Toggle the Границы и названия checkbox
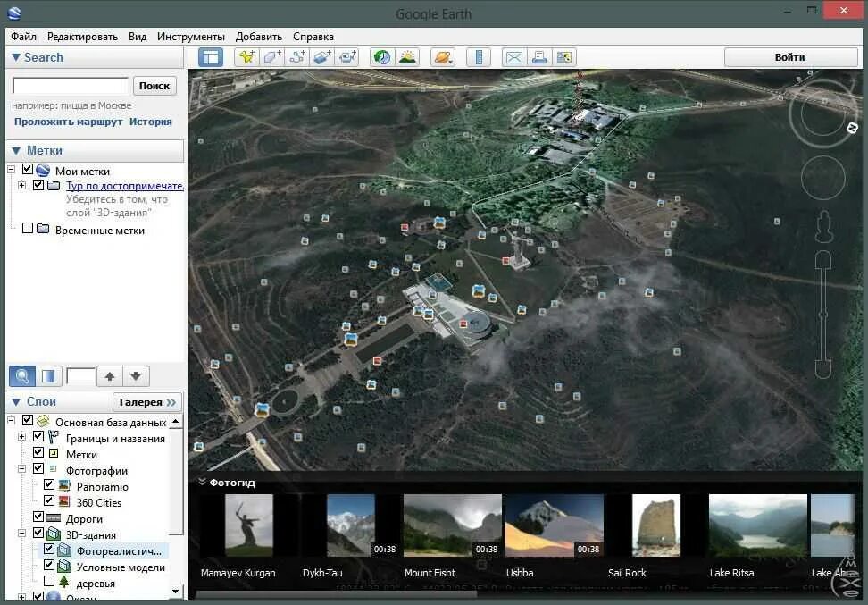Screen dimensions: 868x605 click(x=38, y=436)
